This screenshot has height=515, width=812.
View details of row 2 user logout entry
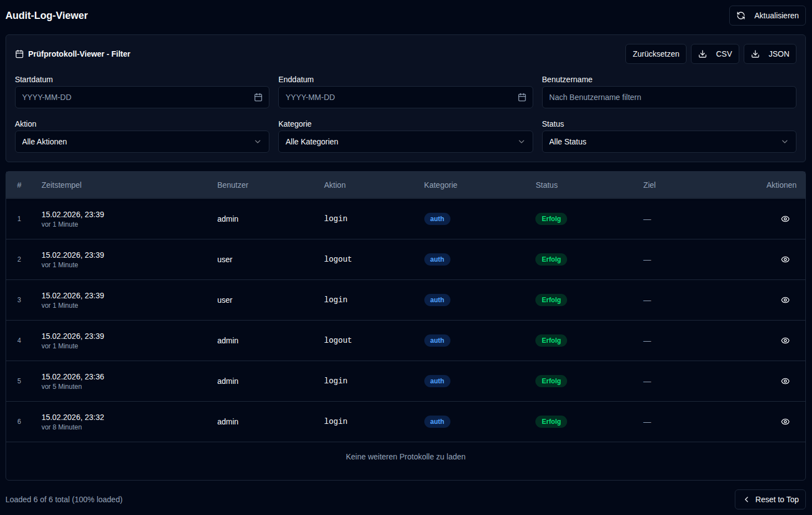tap(785, 259)
